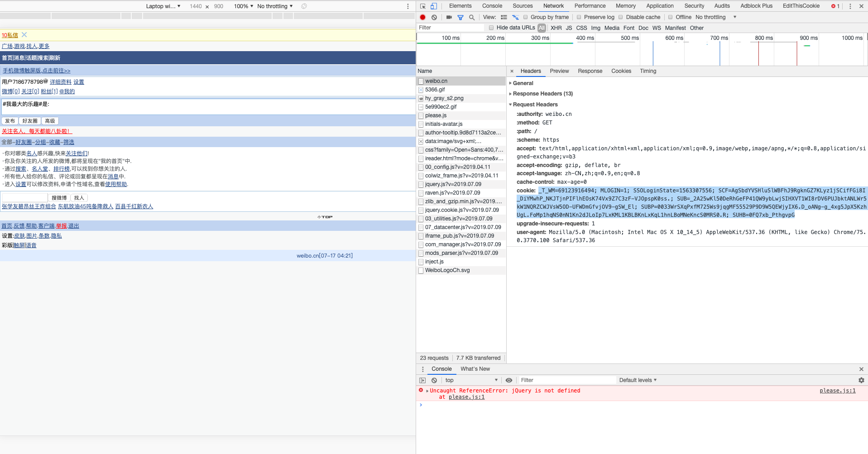Open the Preview tab of request
The height and width of the screenshot is (454, 868).
point(559,71)
